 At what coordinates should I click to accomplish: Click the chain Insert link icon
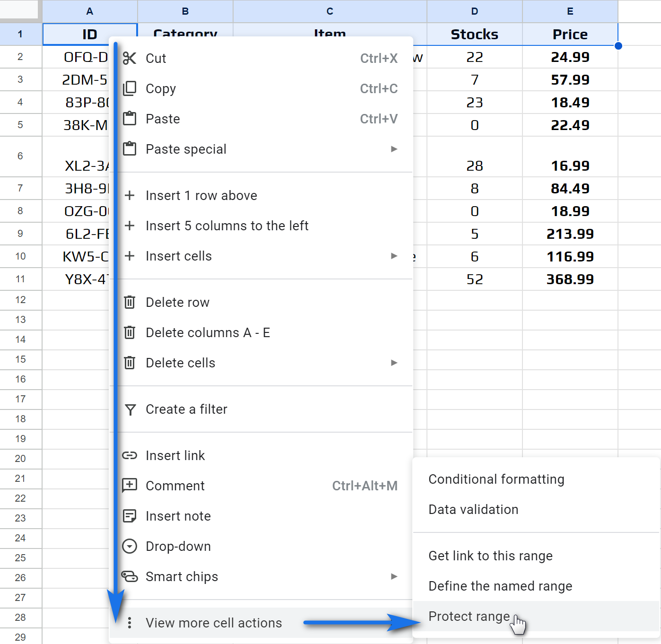(130, 455)
